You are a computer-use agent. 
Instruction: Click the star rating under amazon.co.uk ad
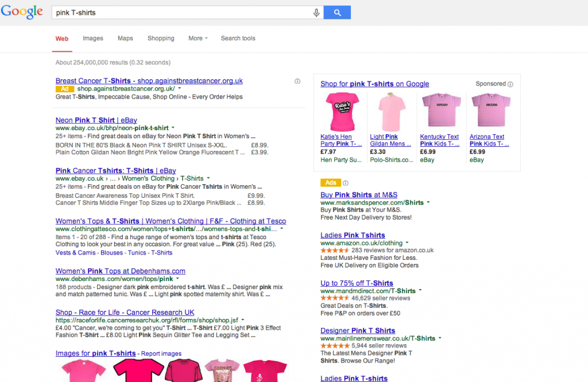335,250
